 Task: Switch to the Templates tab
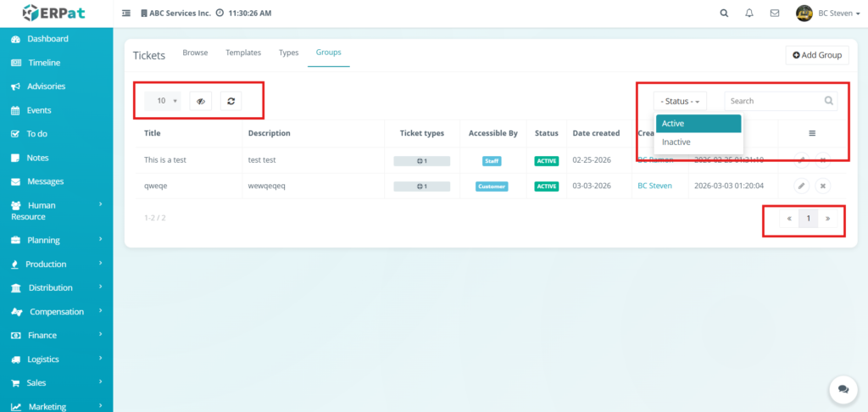(243, 53)
